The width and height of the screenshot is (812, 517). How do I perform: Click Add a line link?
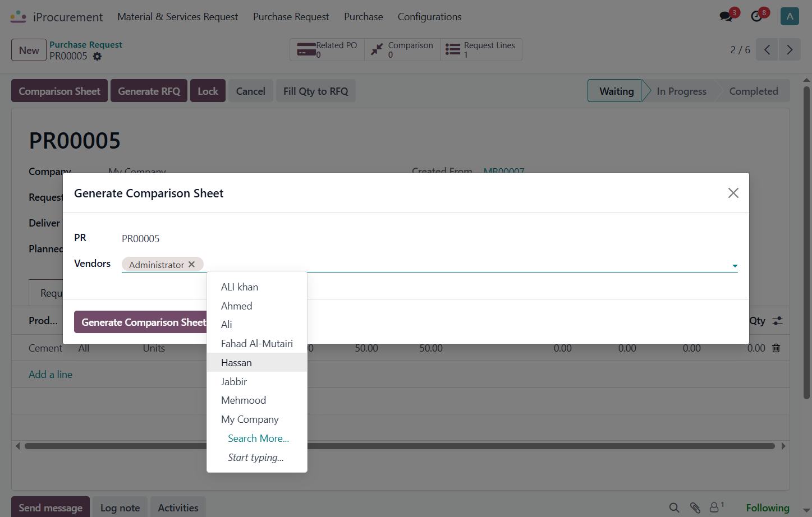click(51, 375)
